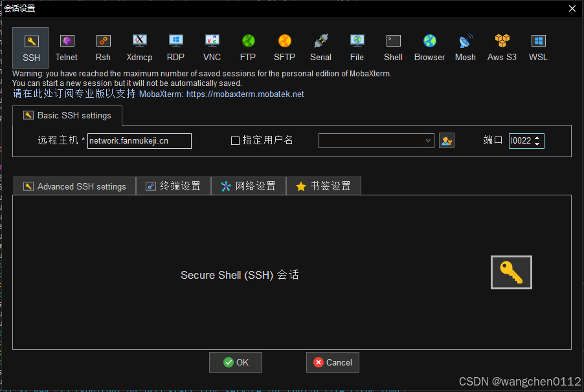Select the SSH session type
584x392 pixels.
point(30,48)
